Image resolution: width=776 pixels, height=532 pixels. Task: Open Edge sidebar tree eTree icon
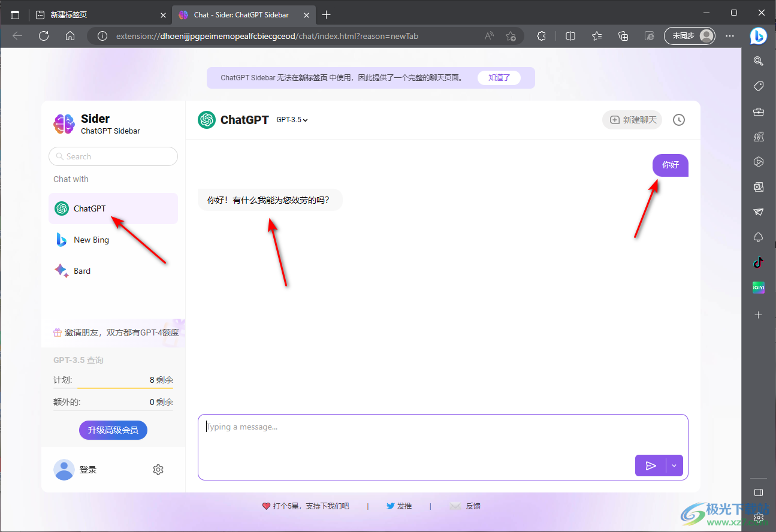(x=758, y=237)
